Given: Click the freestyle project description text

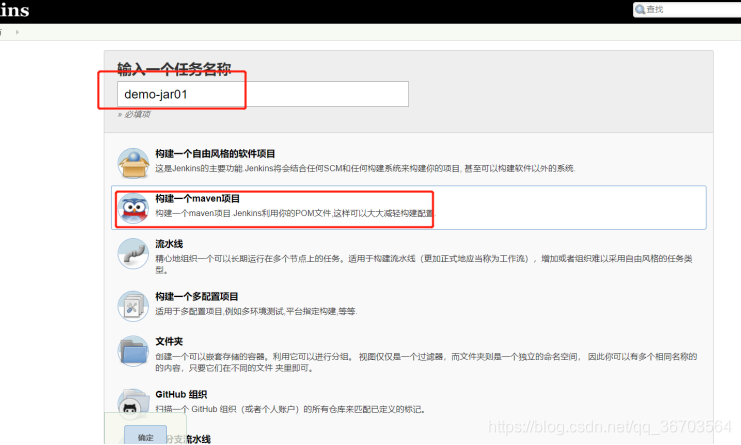Looking at the screenshot, I should click(x=365, y=168).
